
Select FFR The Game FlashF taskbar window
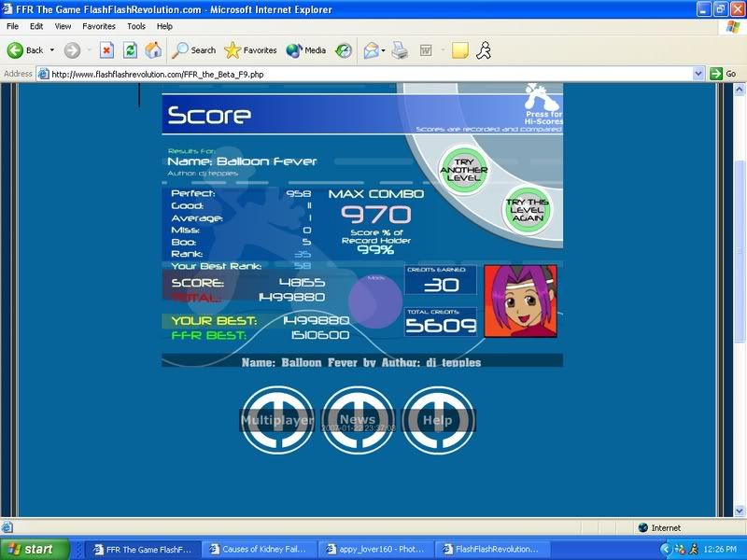pyautogui.click(x=143, y=549)
